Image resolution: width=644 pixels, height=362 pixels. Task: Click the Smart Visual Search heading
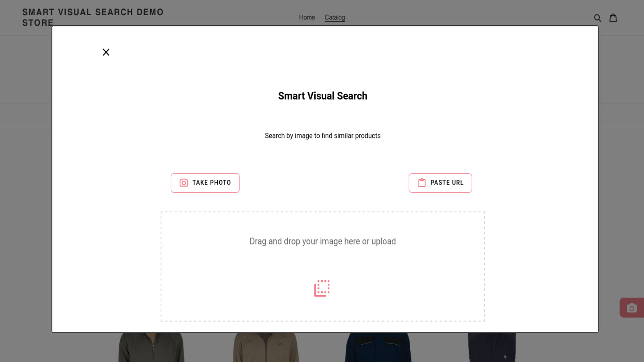pos(322,96)
